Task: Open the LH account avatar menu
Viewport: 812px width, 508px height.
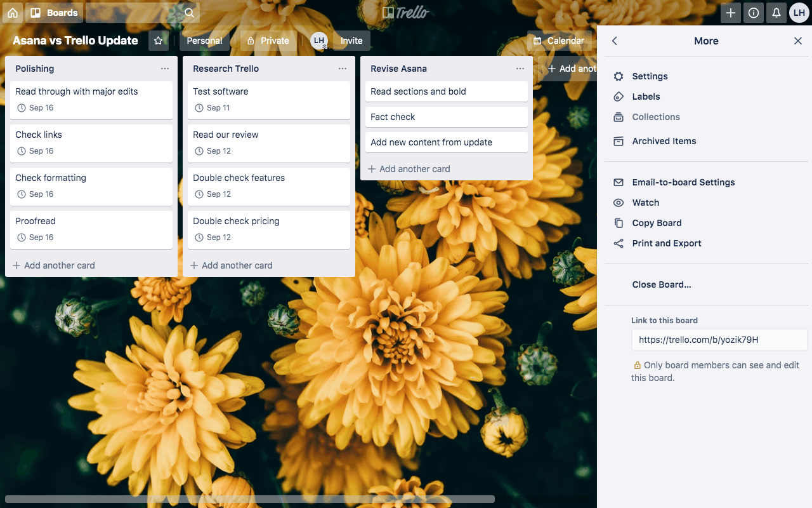Action: tap(799, 13)
